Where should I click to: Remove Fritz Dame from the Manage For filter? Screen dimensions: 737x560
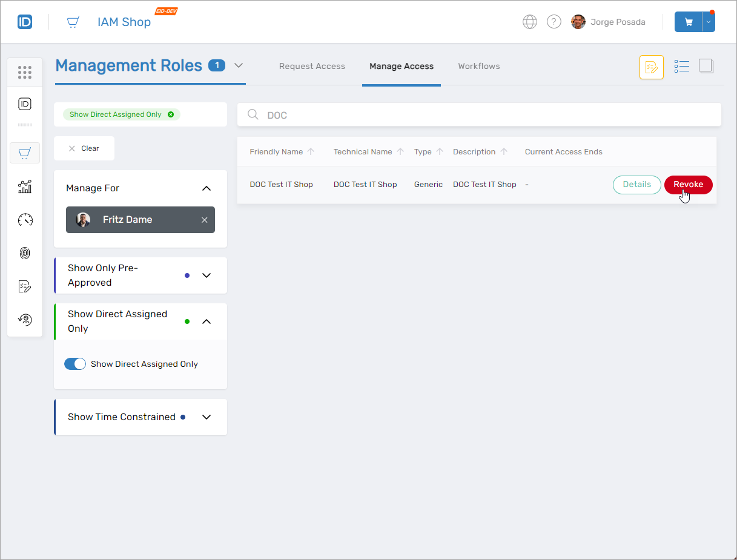point(204,220)
